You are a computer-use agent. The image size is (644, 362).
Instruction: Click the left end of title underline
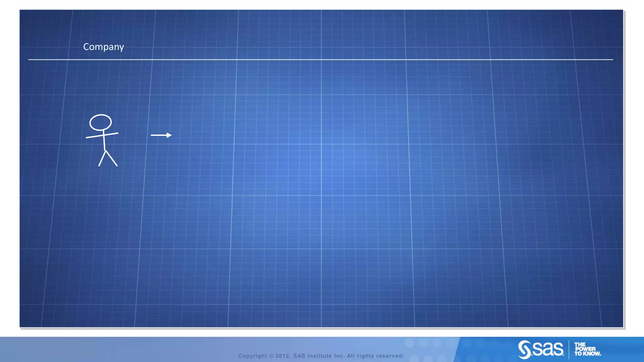(30, 59)
